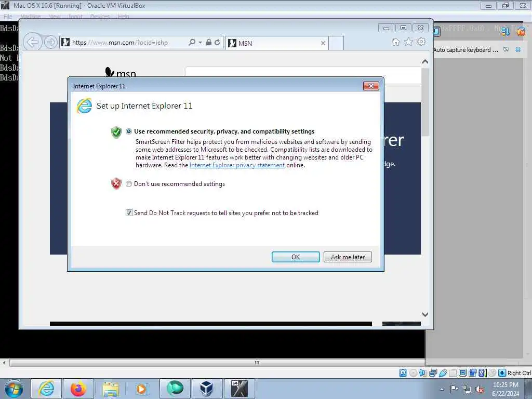Confirm setup with the OK button

click(296, 257)
